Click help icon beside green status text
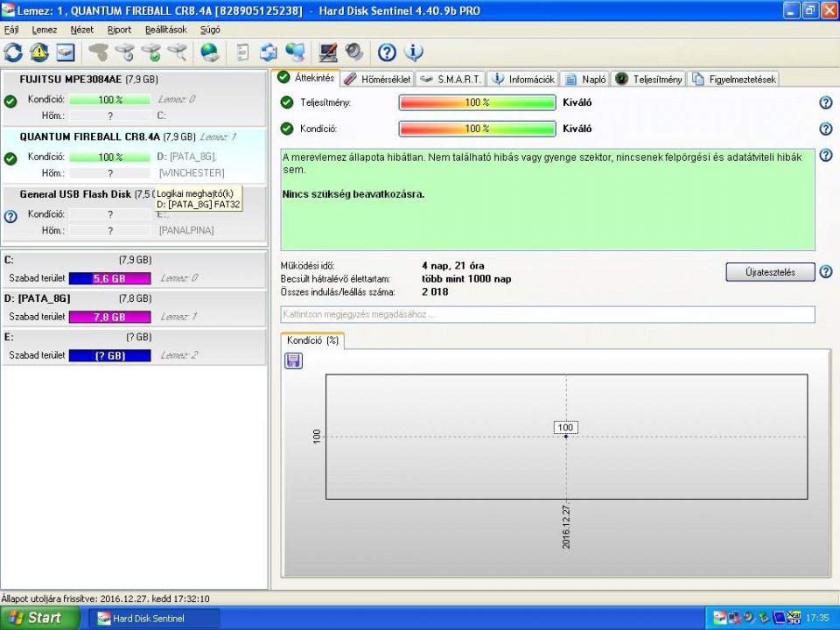The height and width of the screenshot is (630, 840). 825,156
